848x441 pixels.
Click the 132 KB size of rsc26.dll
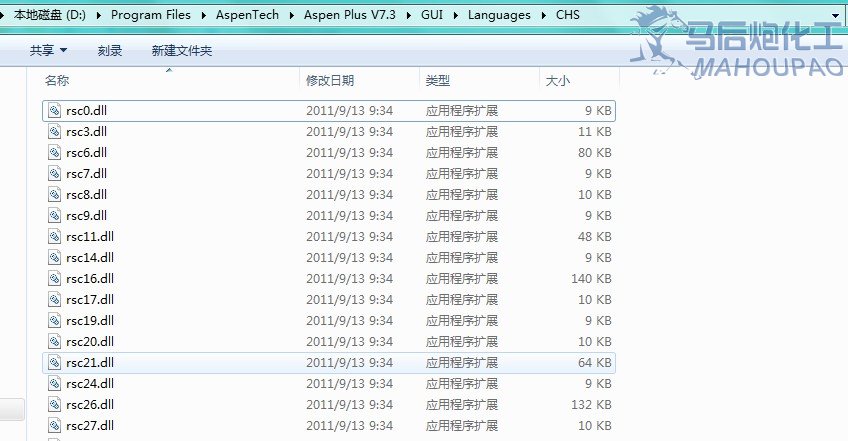tap(591, 405)
